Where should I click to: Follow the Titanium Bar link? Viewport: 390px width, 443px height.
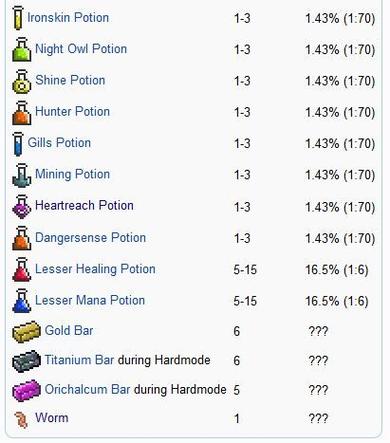79,360
